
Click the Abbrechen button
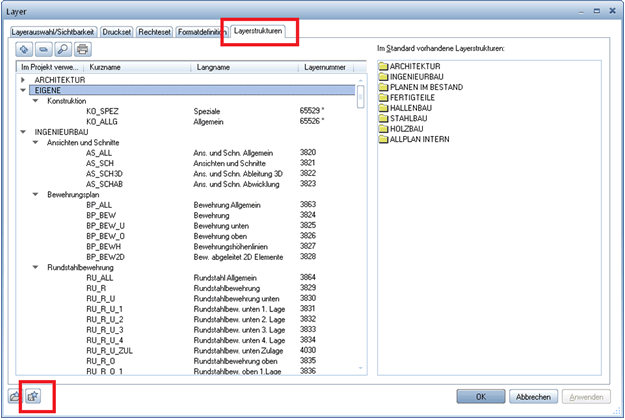(533, 397)
